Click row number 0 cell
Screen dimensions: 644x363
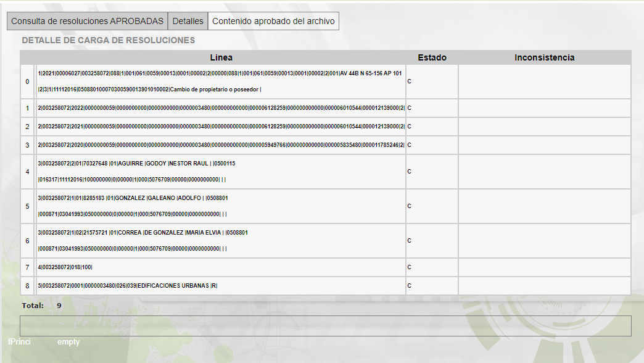[28, 81]
